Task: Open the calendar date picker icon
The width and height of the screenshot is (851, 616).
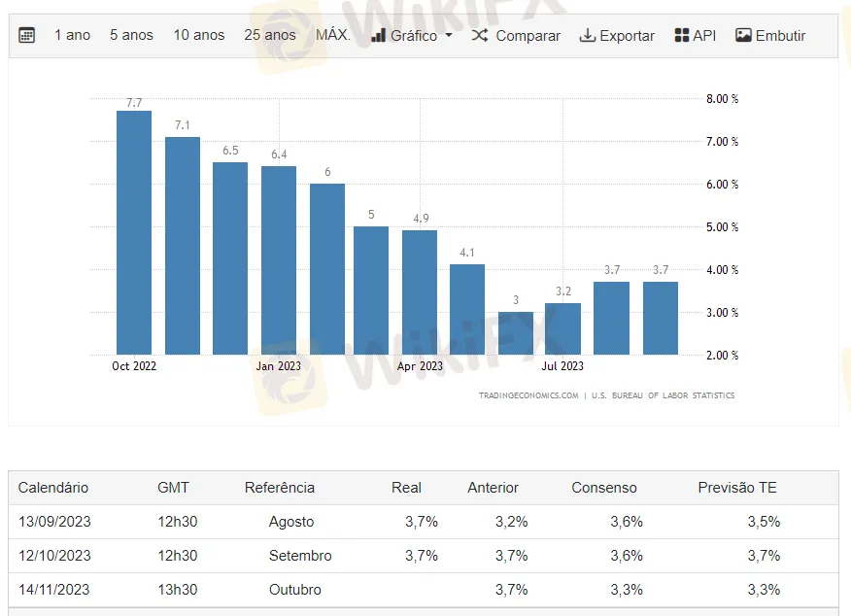Action: pyautogui.click(x=27, y=36)
